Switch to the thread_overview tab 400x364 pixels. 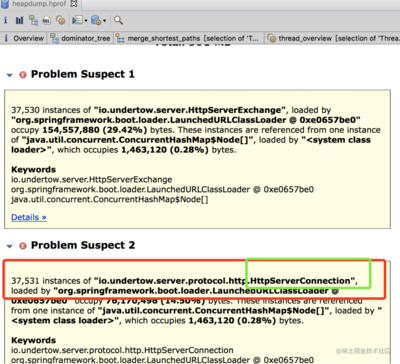point(333,38)
